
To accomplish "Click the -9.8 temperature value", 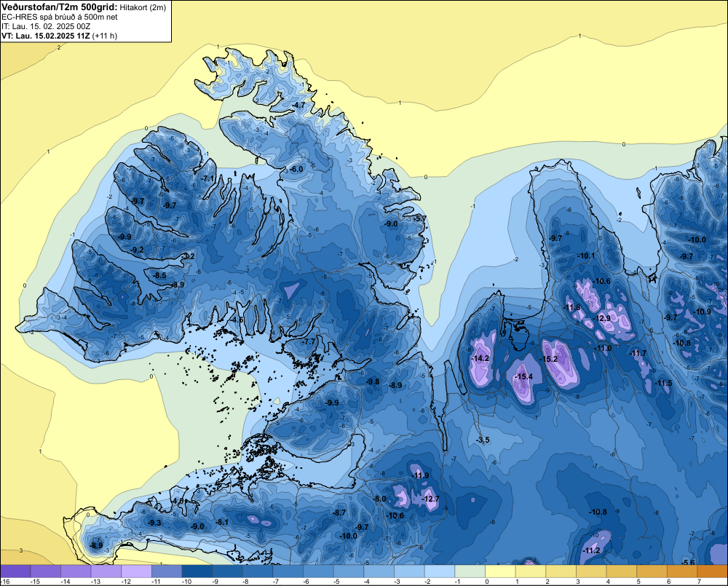I will point(373,381).
